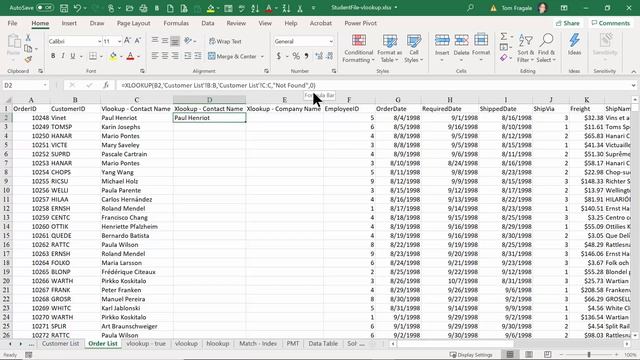Click the Format Painter brush icon
This screenshot has width=640, height=360.
[x=28, y=60]
